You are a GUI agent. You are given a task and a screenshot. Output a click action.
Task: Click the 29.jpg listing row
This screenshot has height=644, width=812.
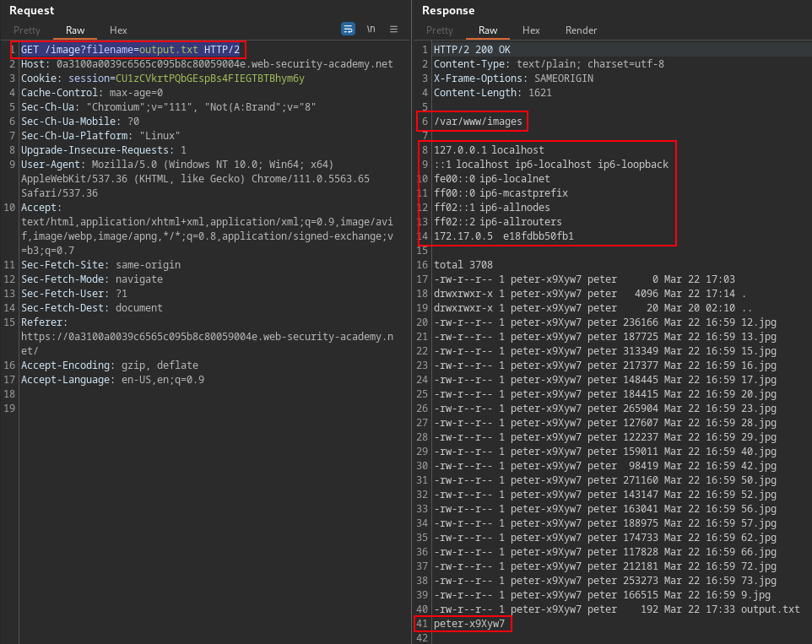605,437
